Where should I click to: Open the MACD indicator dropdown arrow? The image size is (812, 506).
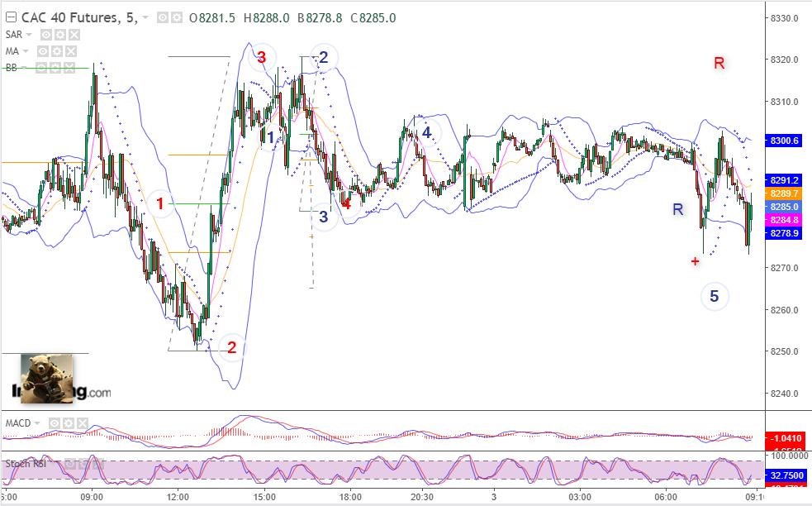point(37,423)
